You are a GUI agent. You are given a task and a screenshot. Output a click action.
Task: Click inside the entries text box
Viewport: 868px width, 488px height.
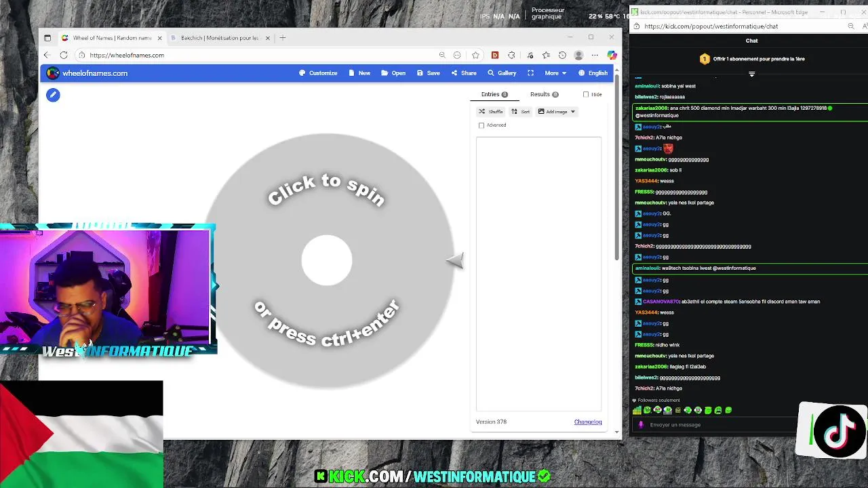pyautogui.click(x=538, y=274)
